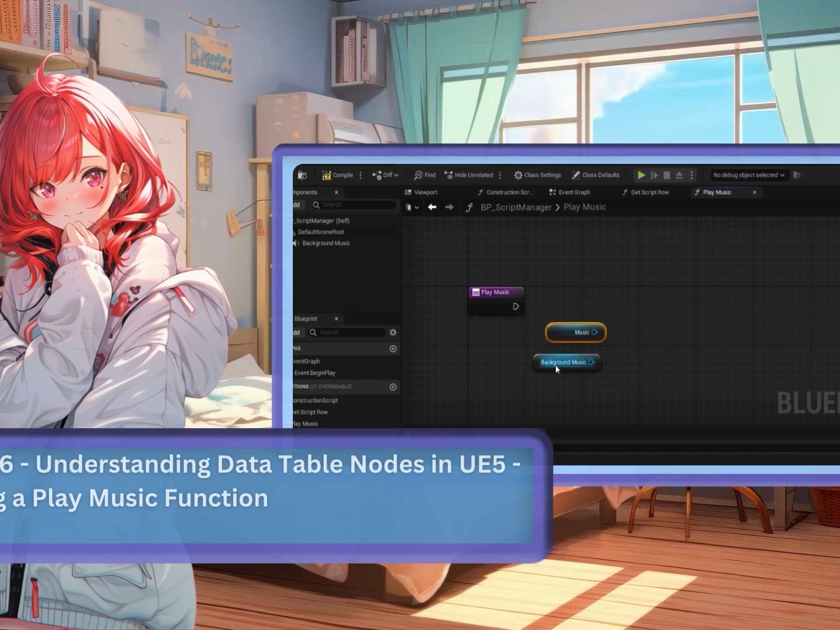Open Class Defaults
Screen dimensions: 840x630
(596, 175)
